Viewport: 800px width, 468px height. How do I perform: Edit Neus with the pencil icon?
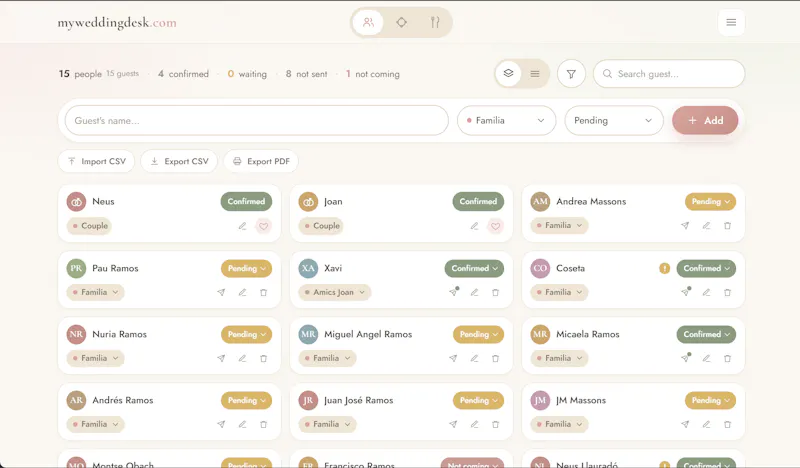click(242, 226)
